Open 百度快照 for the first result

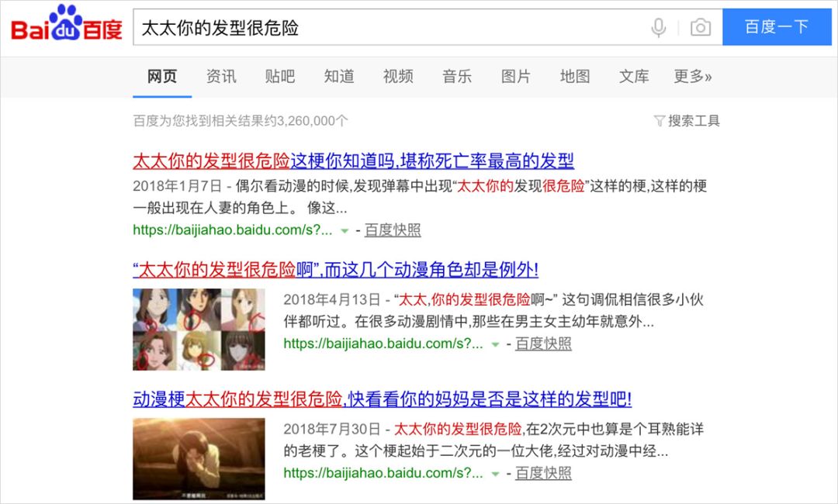tap(393, 230)
